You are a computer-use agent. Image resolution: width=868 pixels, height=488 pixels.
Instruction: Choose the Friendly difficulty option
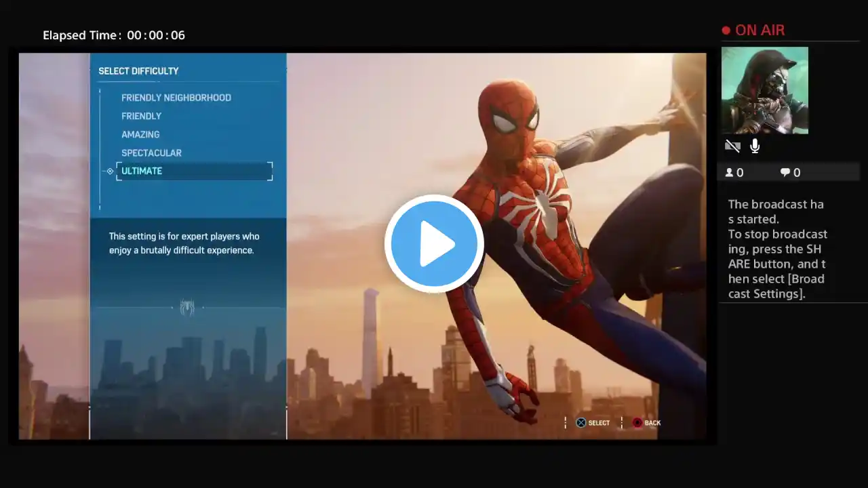141,116
